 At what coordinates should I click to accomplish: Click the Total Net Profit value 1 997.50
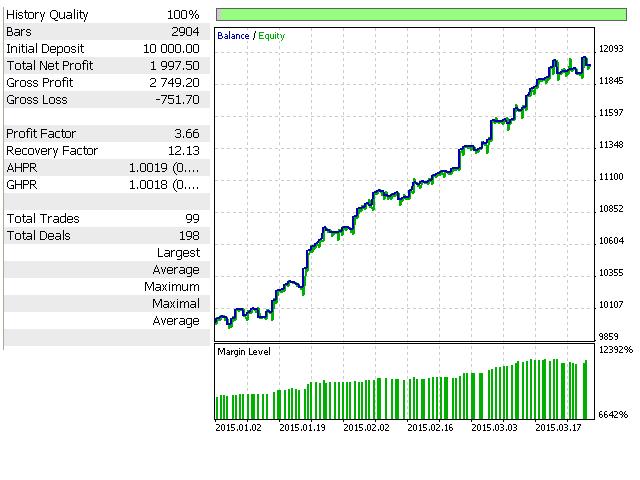[171, 66]
